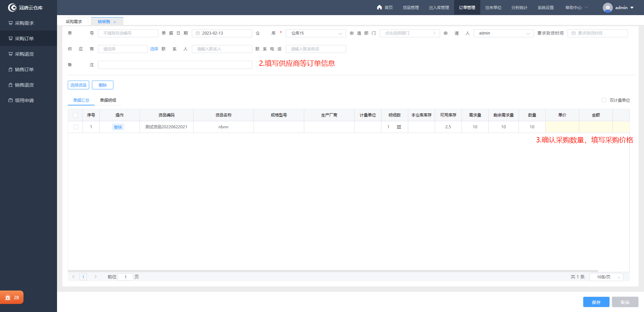Click the horizontal scrollbar under the table

[333, 271]
